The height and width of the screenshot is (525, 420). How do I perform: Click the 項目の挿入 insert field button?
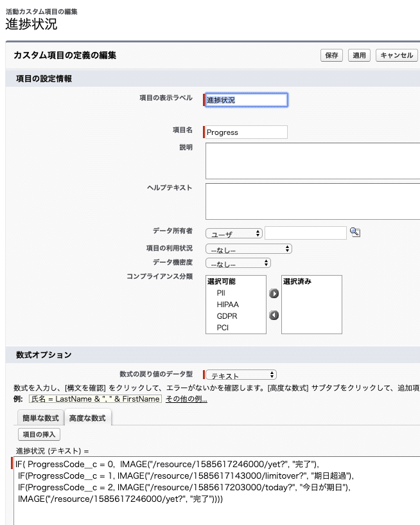click(39, 434)
